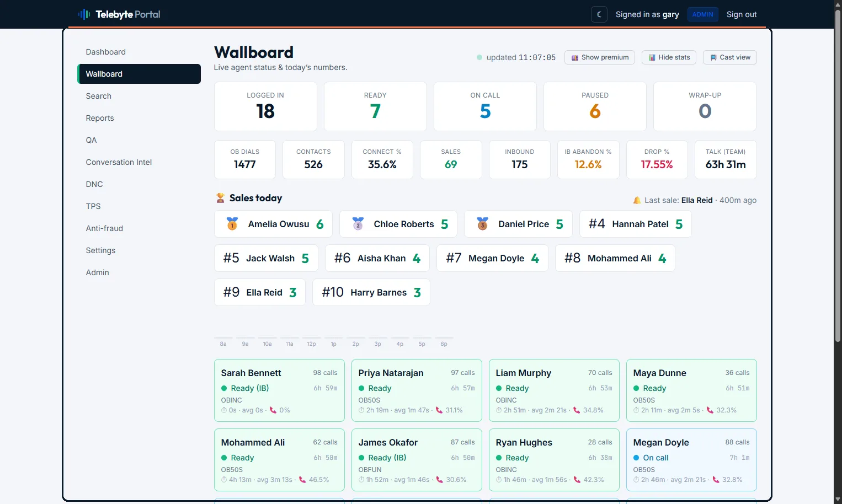This screenshot has width=842, height=504.
Task: Toggle the Hide stats button
Action: (x=669, y=57)
